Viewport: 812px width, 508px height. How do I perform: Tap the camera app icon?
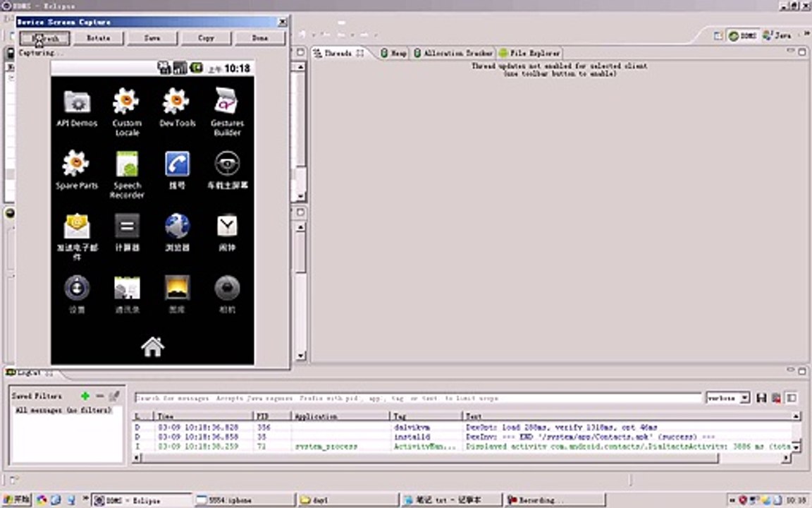[x=228, y=288]
